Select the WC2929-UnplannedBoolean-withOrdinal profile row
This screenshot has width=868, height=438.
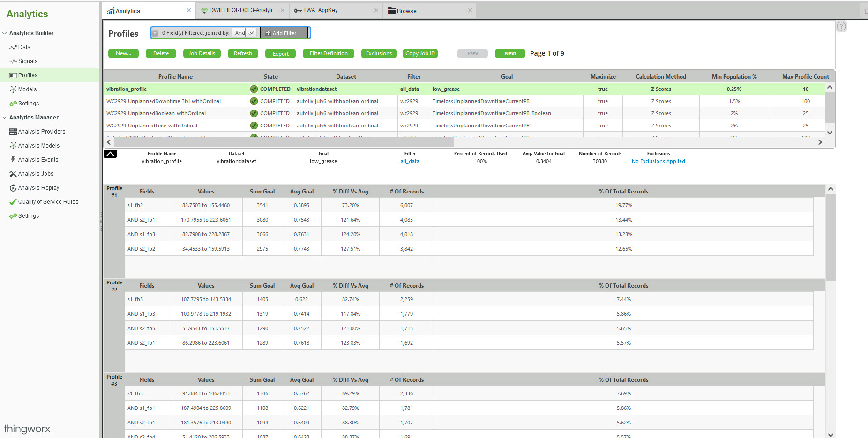pyautogui.click(x=156, y=113)
